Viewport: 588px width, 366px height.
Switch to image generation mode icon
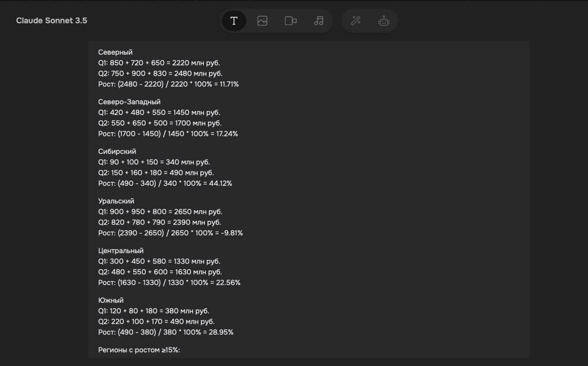pyautogui.click(x=262, y=21)
